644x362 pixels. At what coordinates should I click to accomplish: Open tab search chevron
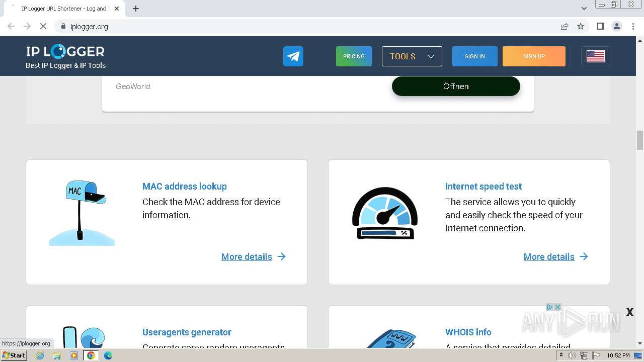pyautogui.click(x=584, y=9)
